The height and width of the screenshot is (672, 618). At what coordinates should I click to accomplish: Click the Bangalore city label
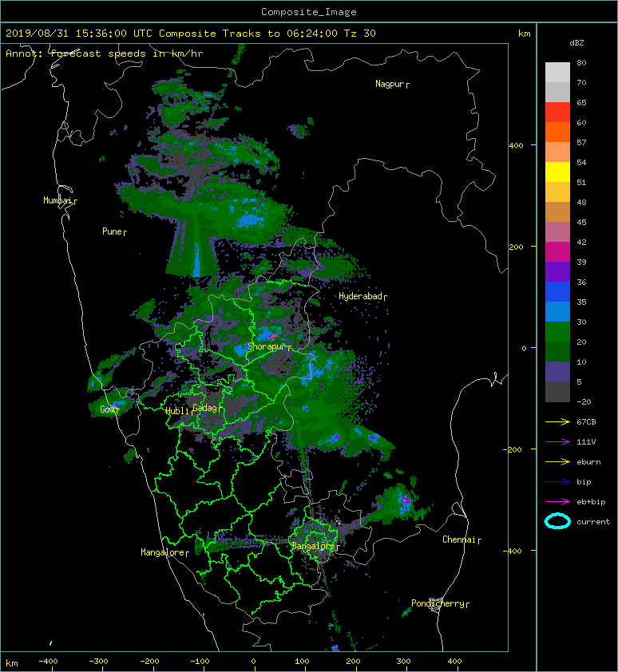313,546
